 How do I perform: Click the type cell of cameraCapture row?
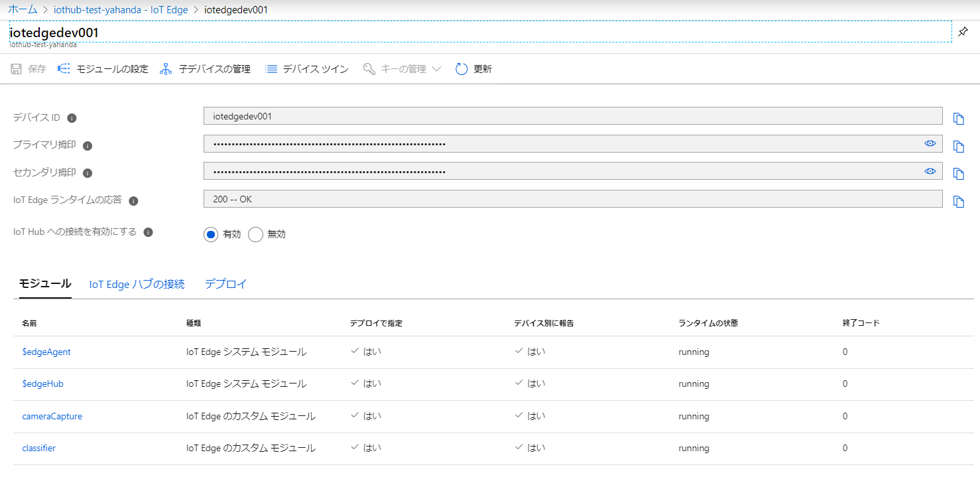coord(251,417)
